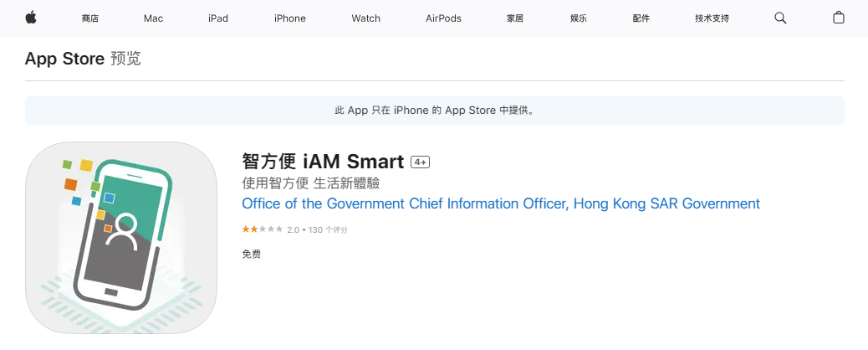The width and height of the screenshot is (868, 350).
Task: Click the Apple logo icon
Action: pos(31,18)
